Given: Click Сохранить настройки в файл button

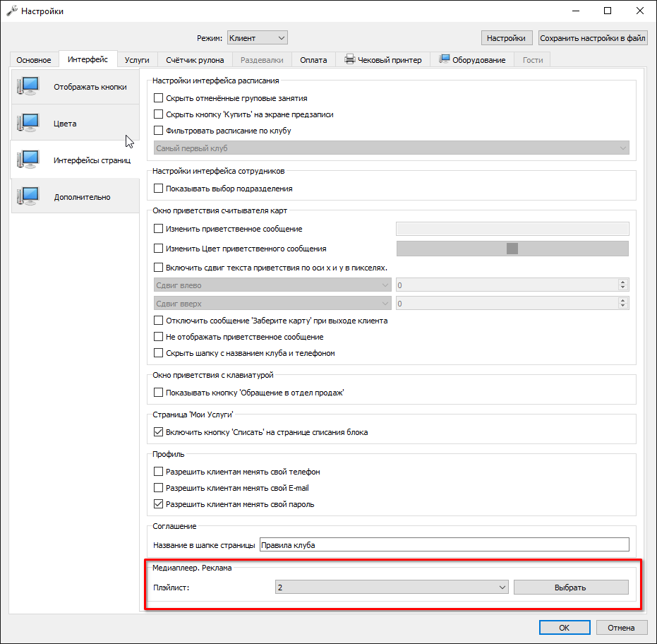Looking at the screenshot, I should pyautogui.click(x=593, y=38).
